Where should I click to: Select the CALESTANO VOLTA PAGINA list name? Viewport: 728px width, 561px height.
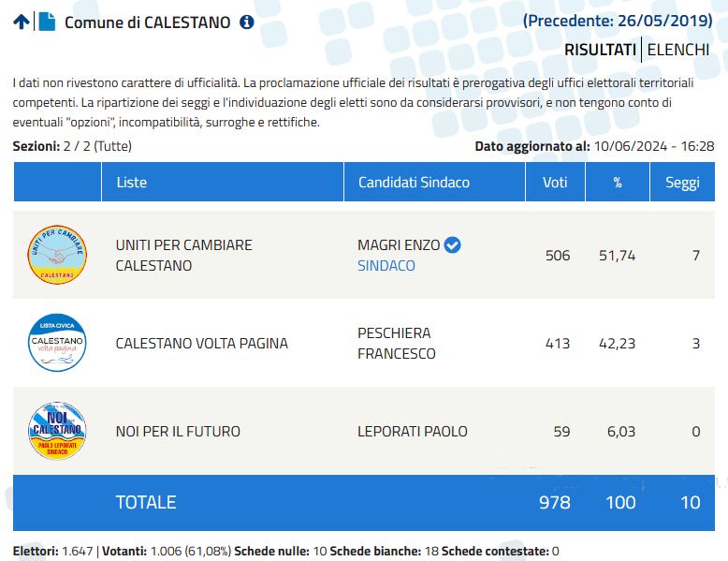pos(201,343)
